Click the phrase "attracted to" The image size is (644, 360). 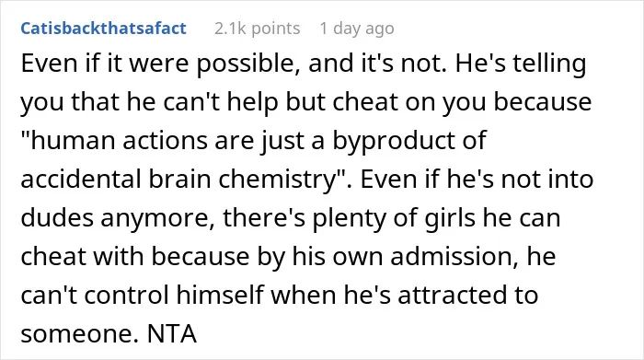(467, 295)
